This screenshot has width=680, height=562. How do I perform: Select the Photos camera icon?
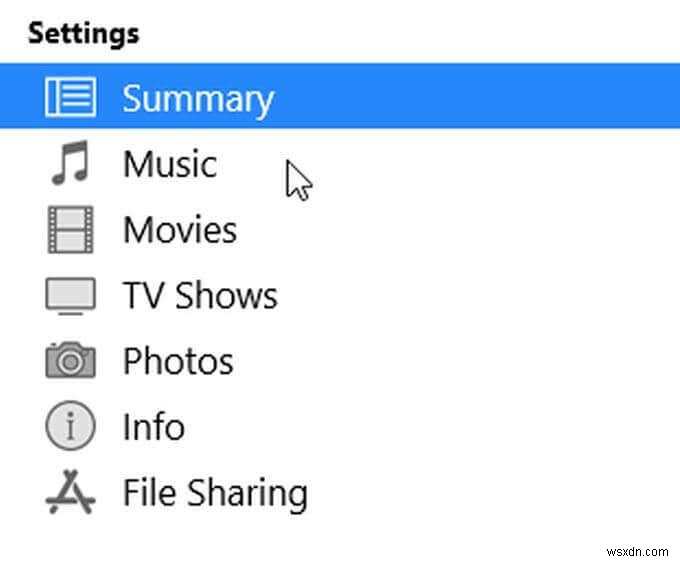click(x=70, y=361)
